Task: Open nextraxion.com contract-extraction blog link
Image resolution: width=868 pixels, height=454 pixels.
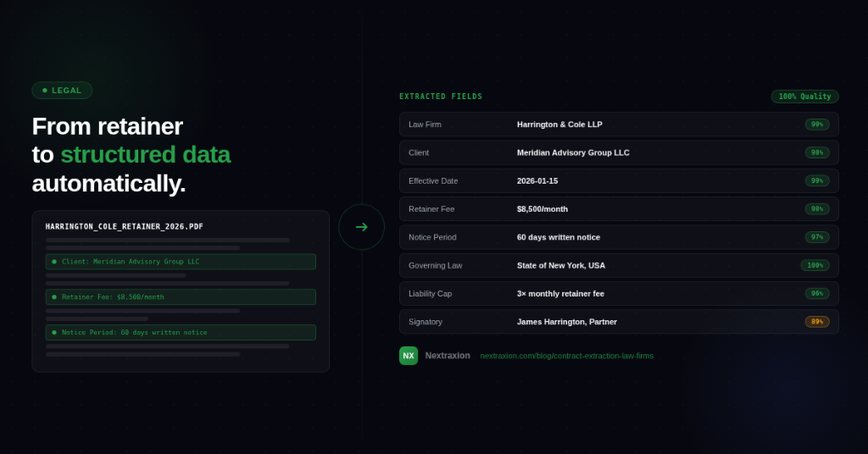Action: point(566,356)
